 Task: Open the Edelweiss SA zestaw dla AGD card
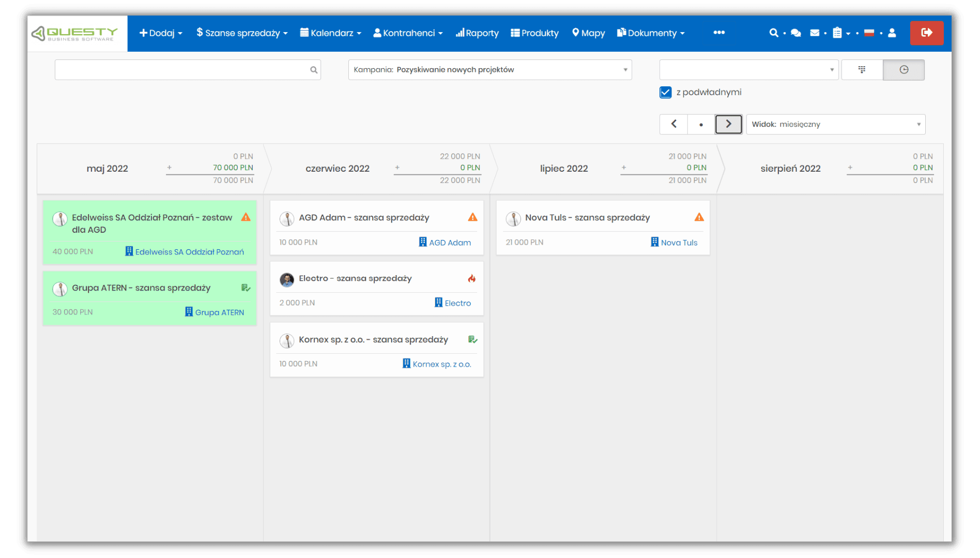pyautogui.click(x=150, y=232)
